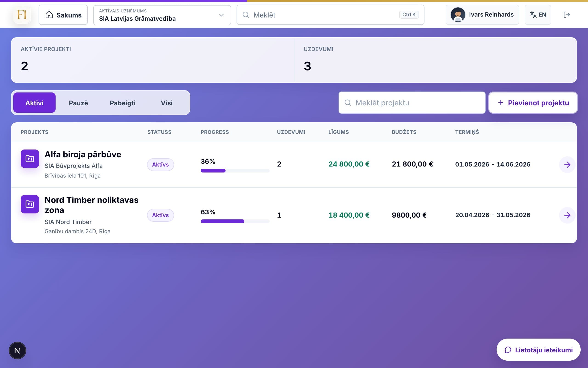
Task: Click the Līgums column header
Action: pyautogui.click(x=339, y=132)
